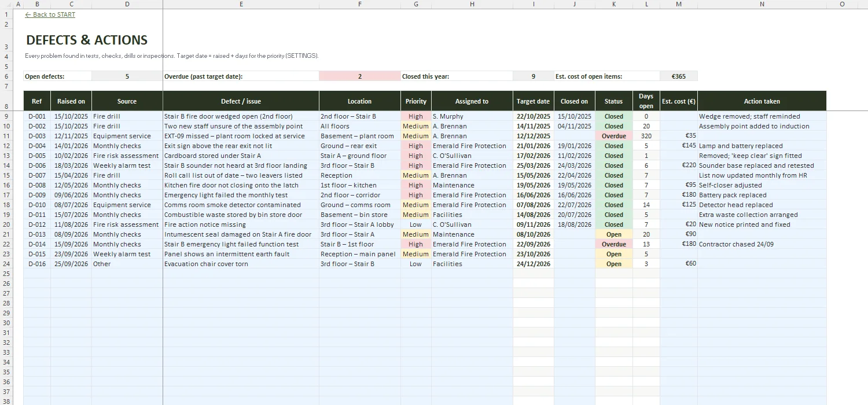Screen dimensions: 868x405
Task: Select the Closed this year value 9
Action: click(x=533, y=76)
